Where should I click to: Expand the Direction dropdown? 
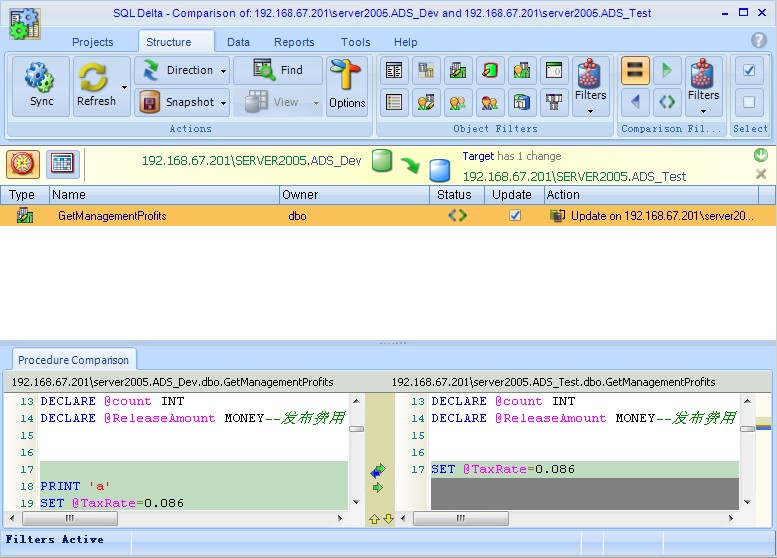click(222, 70)
